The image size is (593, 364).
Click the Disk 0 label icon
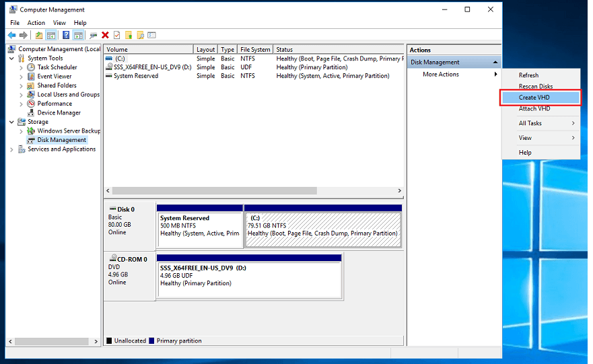[x=112, y=209]
